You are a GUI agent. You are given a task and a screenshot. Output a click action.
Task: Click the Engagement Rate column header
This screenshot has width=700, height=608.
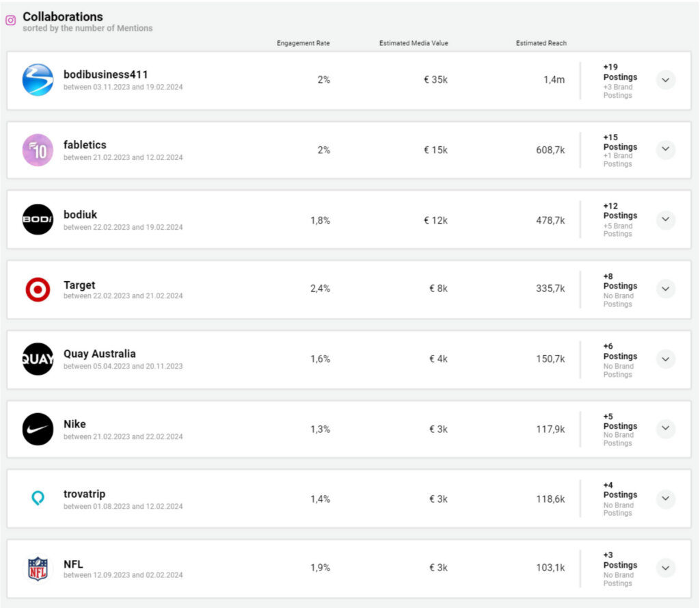tap(303, 43)
